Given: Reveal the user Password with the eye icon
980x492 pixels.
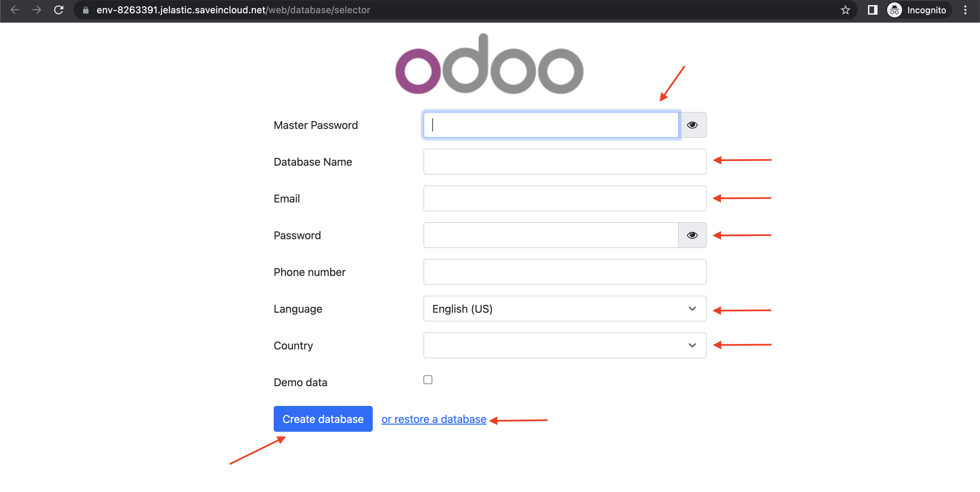Looking at the screenshot, I should (x=692, y=235).
